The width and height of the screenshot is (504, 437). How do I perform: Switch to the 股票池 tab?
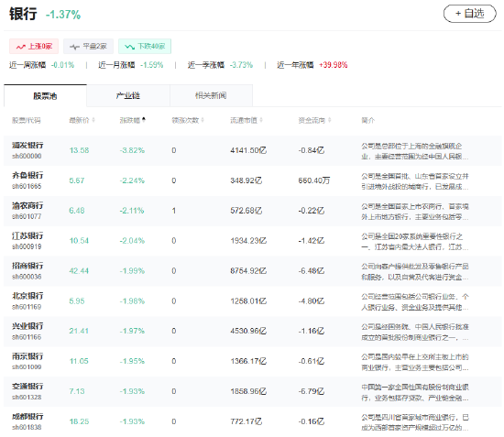point(45,96)
